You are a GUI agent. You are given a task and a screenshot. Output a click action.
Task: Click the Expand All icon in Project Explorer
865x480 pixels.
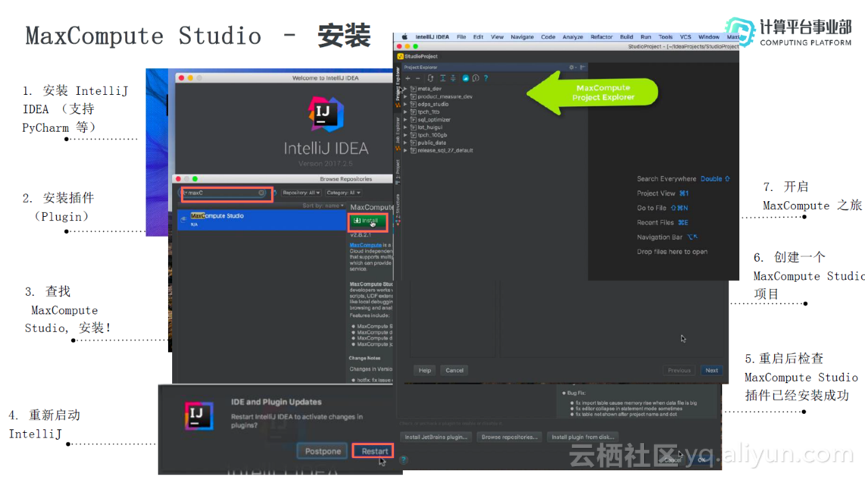point(442,78)
